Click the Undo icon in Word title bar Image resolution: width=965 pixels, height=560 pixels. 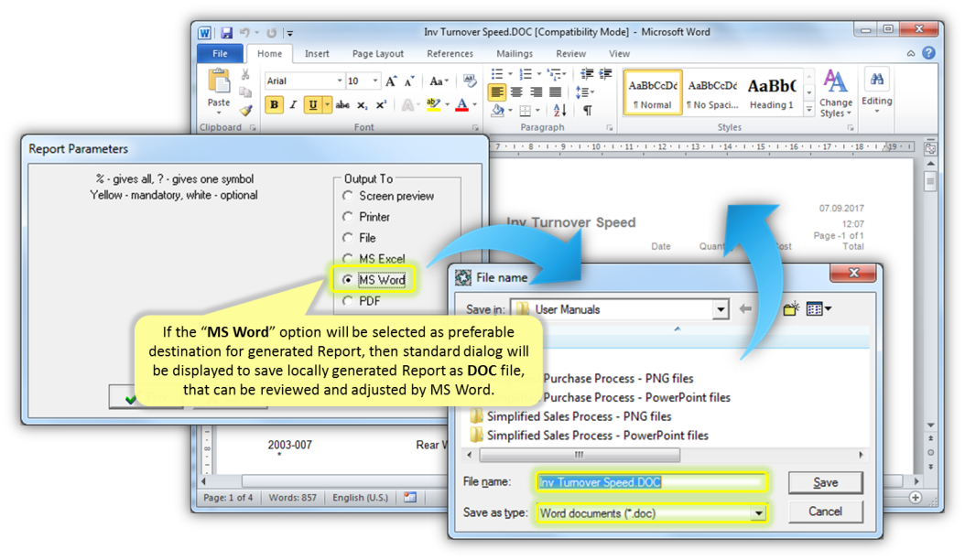(x=245, y=33)
